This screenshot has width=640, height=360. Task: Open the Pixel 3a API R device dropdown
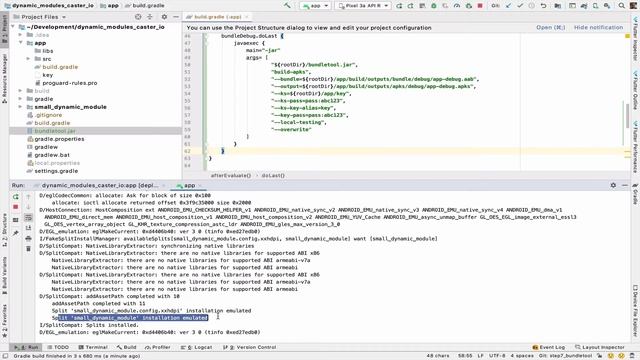tap(363, 6)
